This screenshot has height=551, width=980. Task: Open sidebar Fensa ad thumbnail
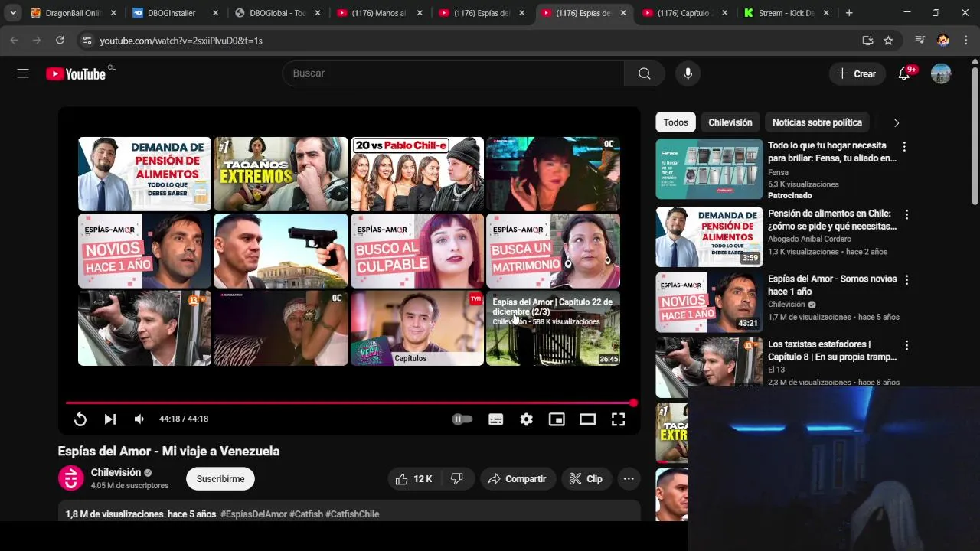pyautogui.click(x=709, y=168)
